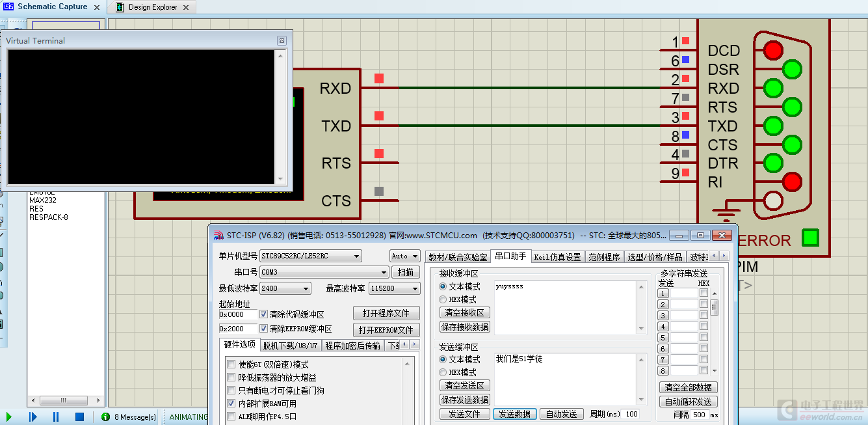This screenshot has width=868, height=425.
Task: Enable 只有断电才可停止看门狗 option
Action: point(231,391)
